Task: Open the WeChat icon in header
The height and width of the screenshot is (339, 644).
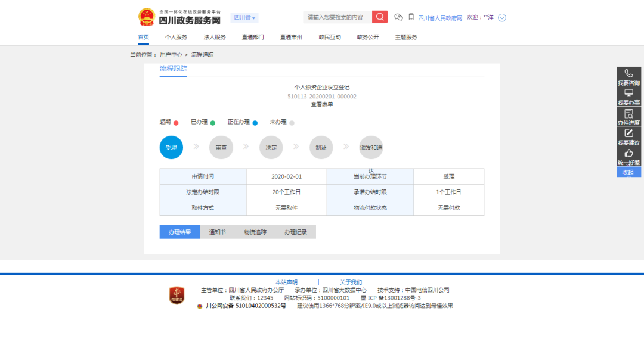Action: coord(398,17)
